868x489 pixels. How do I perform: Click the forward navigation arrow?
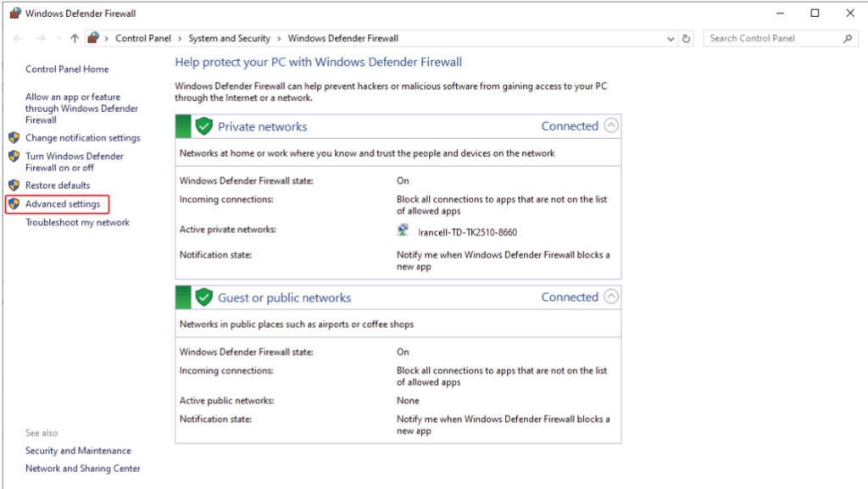(39, 38)
